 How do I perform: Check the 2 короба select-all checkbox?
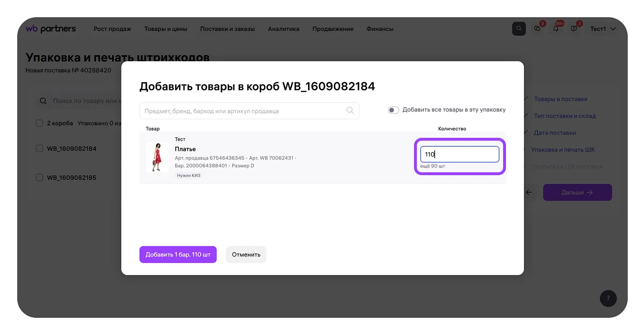[40, 123]
